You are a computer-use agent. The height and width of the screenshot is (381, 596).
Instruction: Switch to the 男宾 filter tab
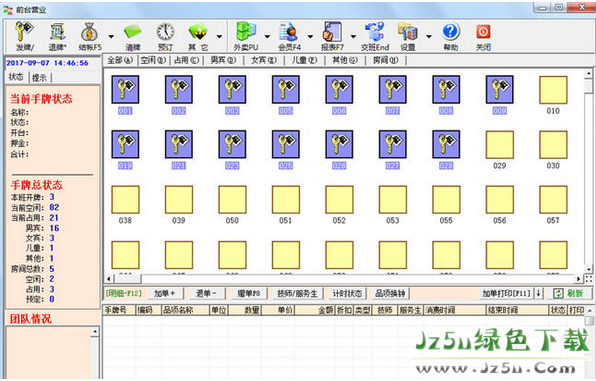223,60
